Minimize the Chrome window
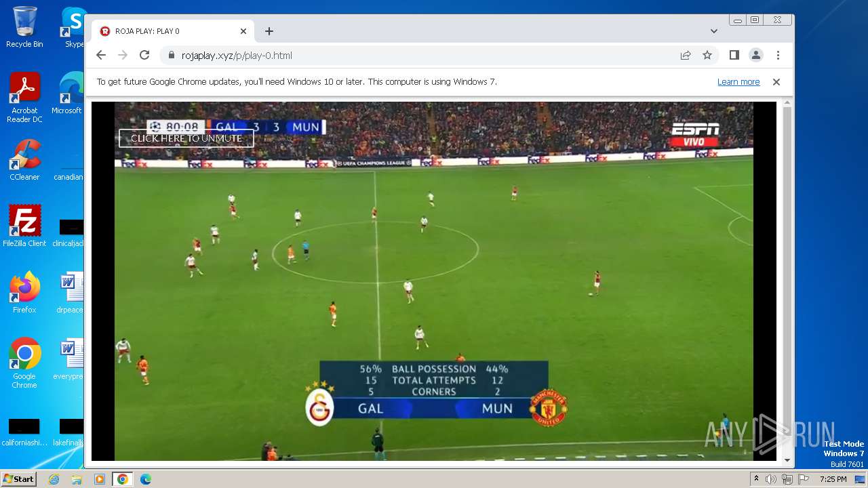 coord(738,20)
